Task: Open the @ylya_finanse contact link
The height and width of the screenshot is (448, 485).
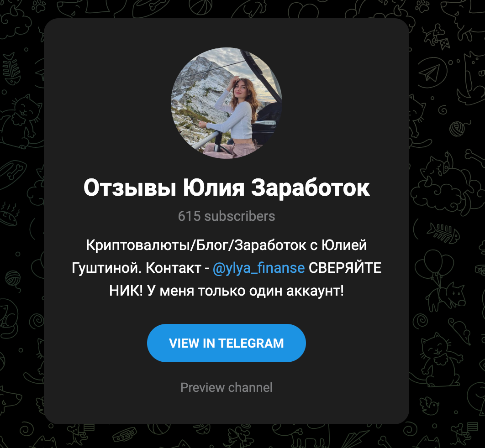Action: (259, 268)
